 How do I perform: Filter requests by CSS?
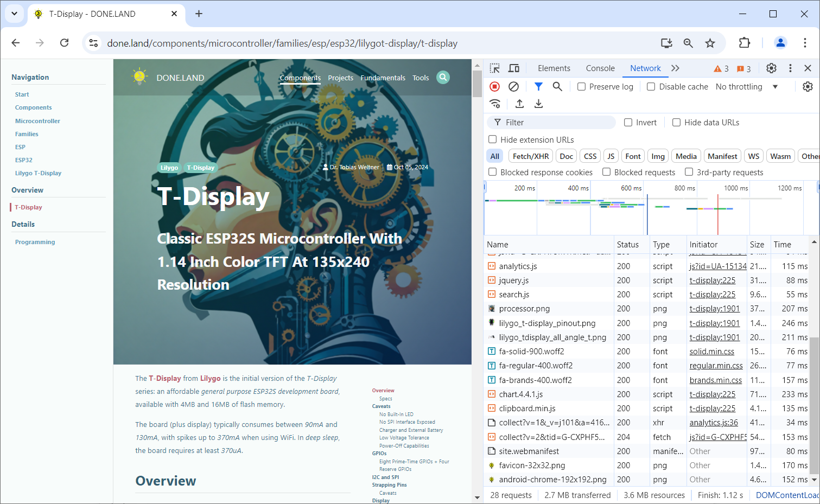[x=590, y=156]
